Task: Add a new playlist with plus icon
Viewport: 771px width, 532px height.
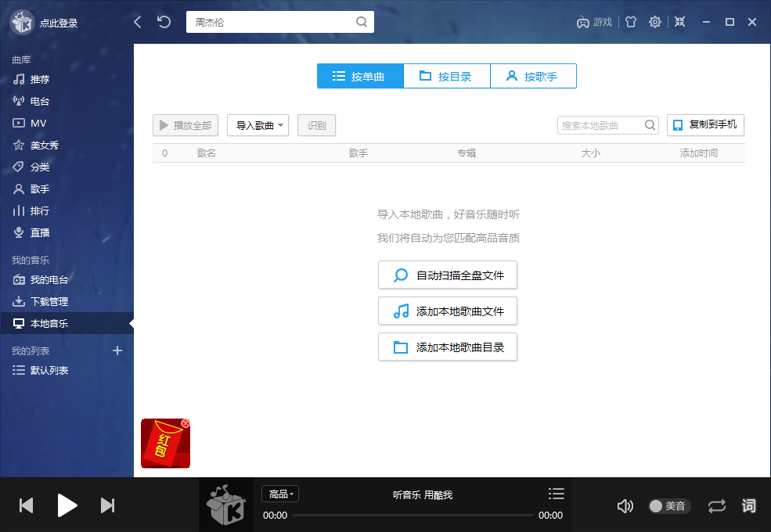Action: coord(117,350)
